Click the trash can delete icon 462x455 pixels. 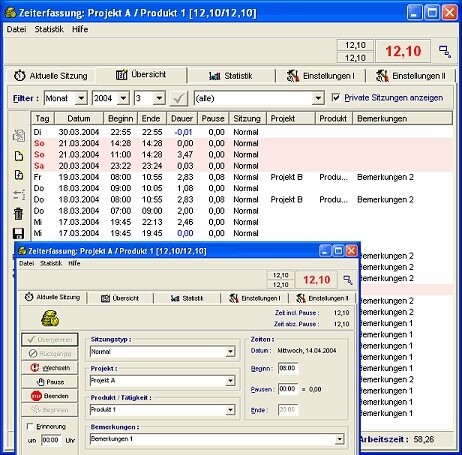[x=19, y=214]
